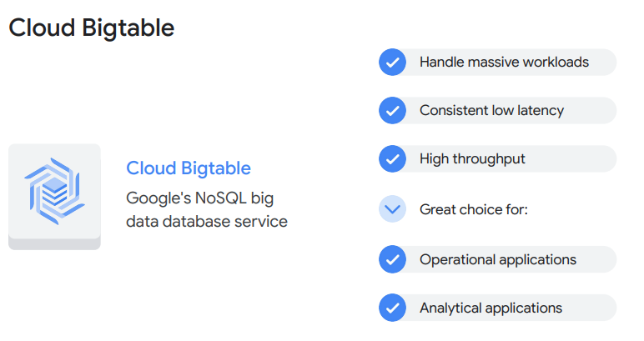Click the checkmark beside Handle massive workloads
Image resolution: width=644 pixels, height=341 pixels.
[392, 63]
